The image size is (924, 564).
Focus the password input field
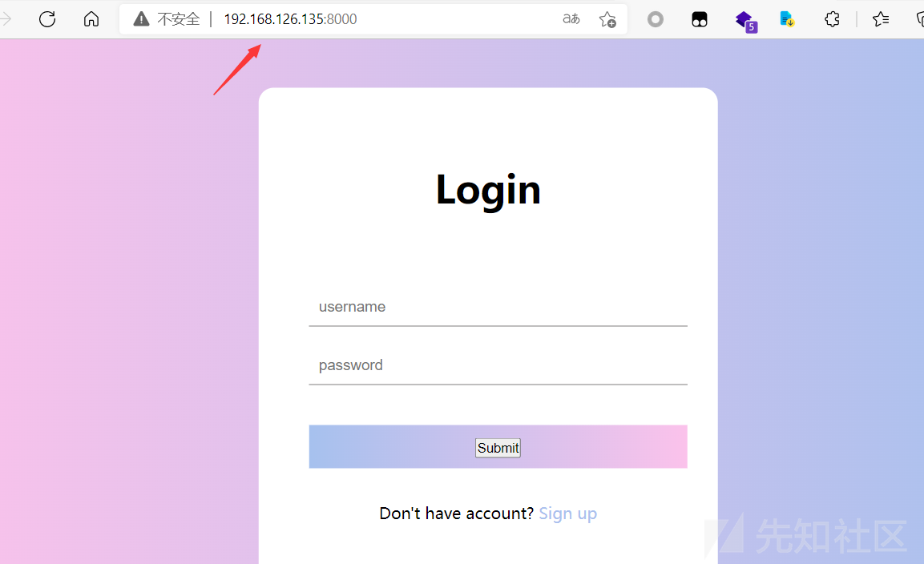tap(498, 365)
